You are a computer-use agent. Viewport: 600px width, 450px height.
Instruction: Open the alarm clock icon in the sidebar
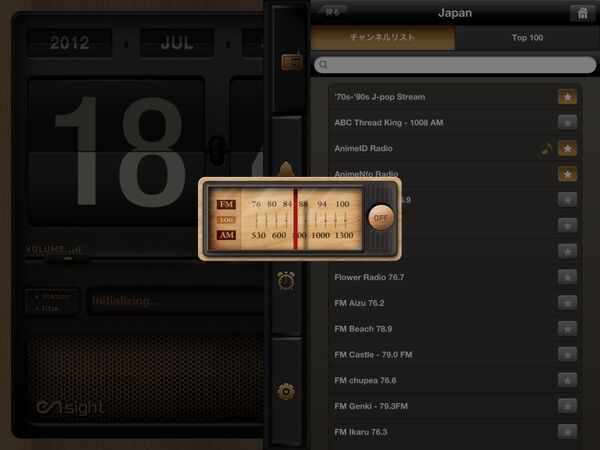click(x=286, y=281)
